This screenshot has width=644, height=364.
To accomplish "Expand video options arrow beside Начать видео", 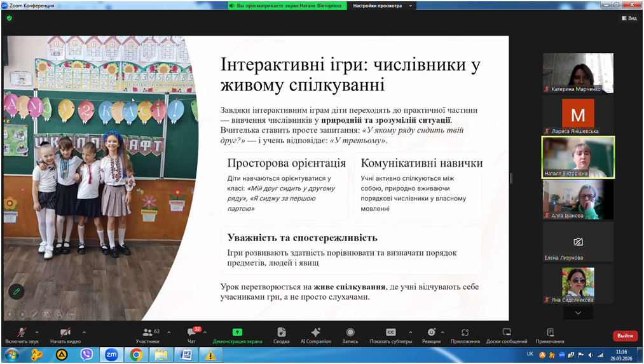I will pyautogui.click(x=84, y=332).
